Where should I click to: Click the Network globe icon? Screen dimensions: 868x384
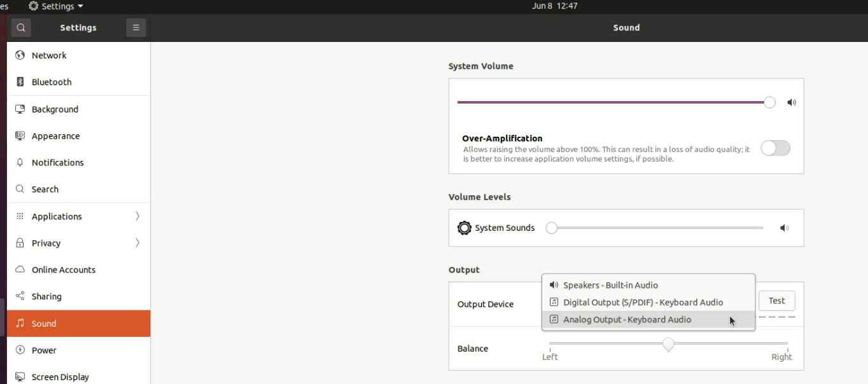pos(20,55)
